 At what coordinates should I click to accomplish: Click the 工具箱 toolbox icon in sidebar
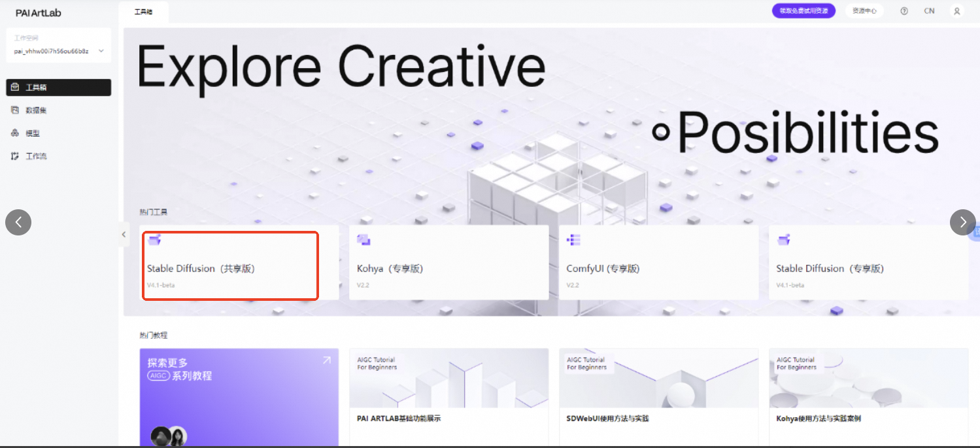click(15, 87)
